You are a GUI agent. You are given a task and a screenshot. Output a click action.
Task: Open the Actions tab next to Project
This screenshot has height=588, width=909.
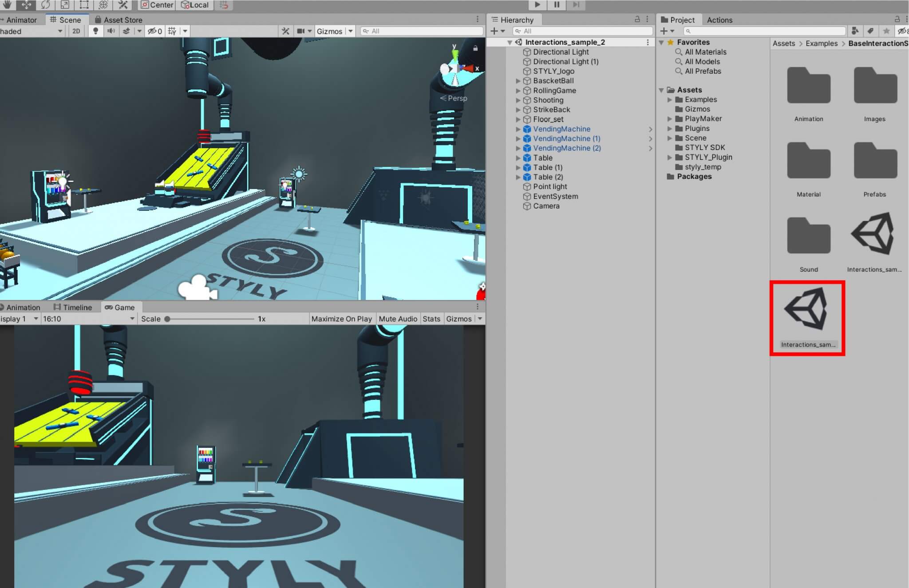point(719,20)
